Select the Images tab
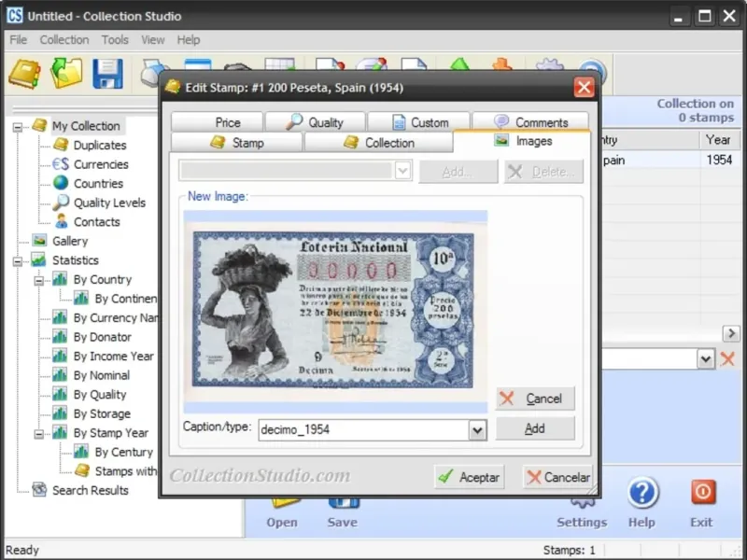This screenshot has width=747, height=560. (522, 141)
